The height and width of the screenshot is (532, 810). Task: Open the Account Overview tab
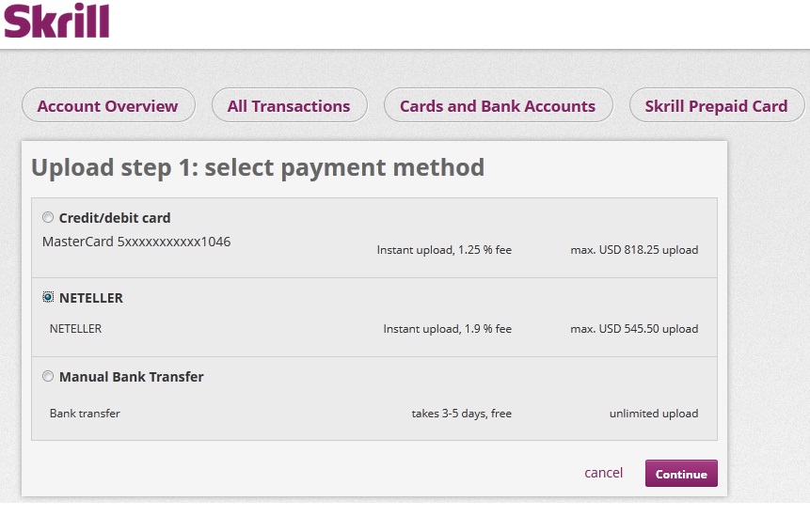pos(107,106)
